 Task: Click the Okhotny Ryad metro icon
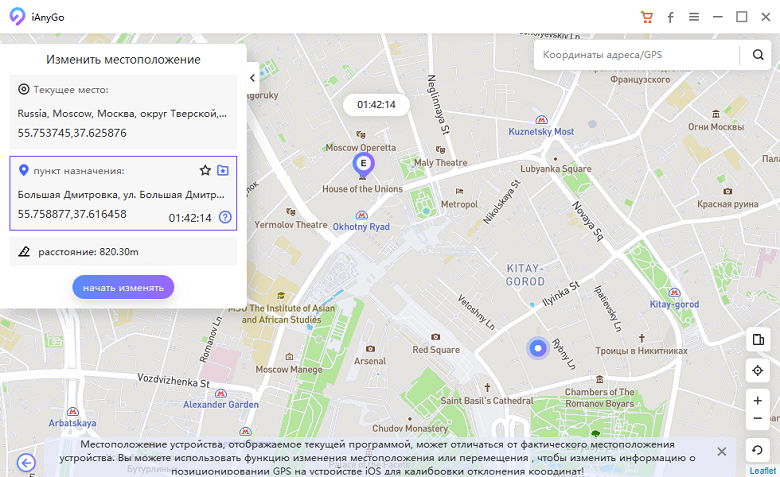coord(362,215)
